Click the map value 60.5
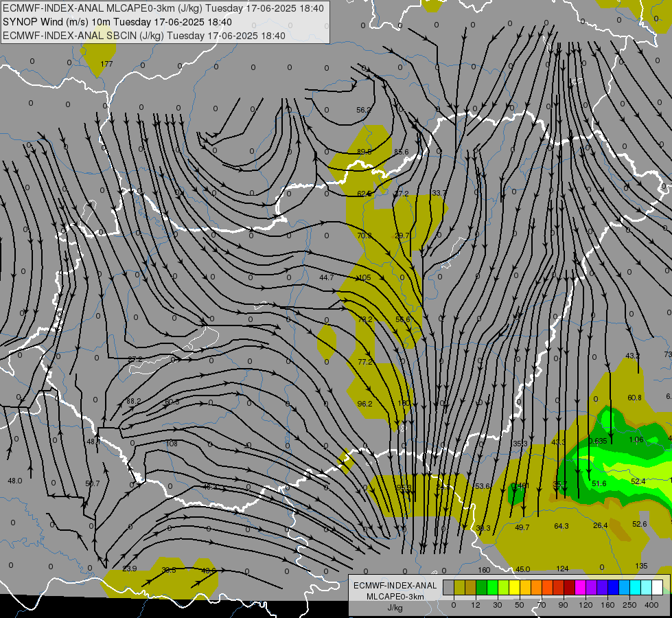The height and width of the screenshot is (618, 672). pos(172,402)
